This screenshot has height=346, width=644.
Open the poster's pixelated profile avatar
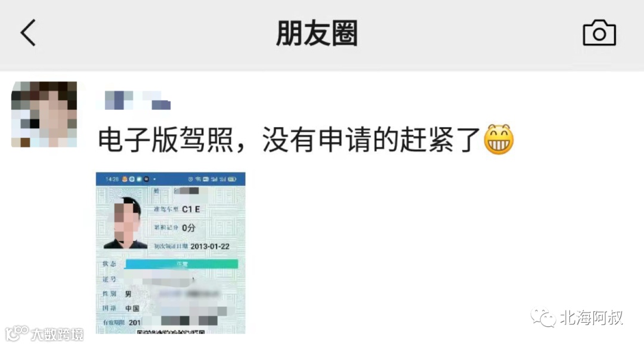44,114
